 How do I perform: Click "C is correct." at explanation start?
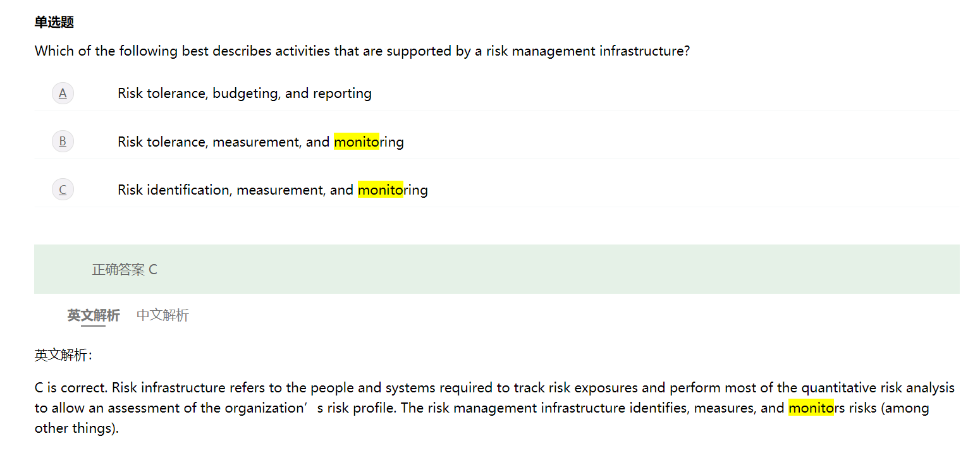point(71,388)
